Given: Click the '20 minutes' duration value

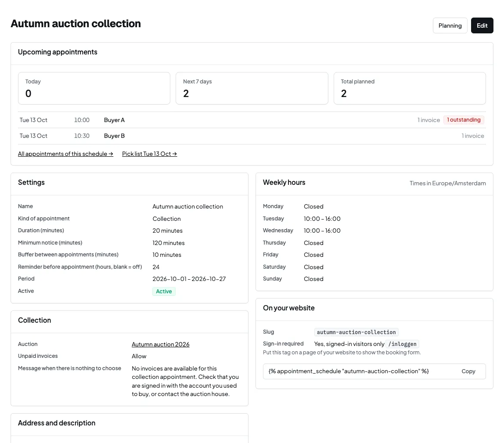Looking at the screenshot, I should coord(167,231).
